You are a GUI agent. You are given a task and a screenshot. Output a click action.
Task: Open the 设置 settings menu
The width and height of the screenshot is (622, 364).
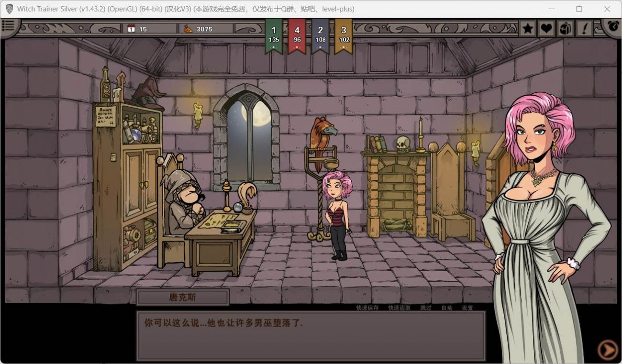(x=467, y=308)
